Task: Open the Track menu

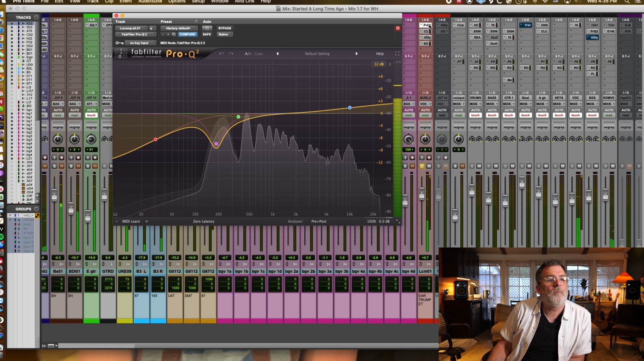Action: point(93,2)
